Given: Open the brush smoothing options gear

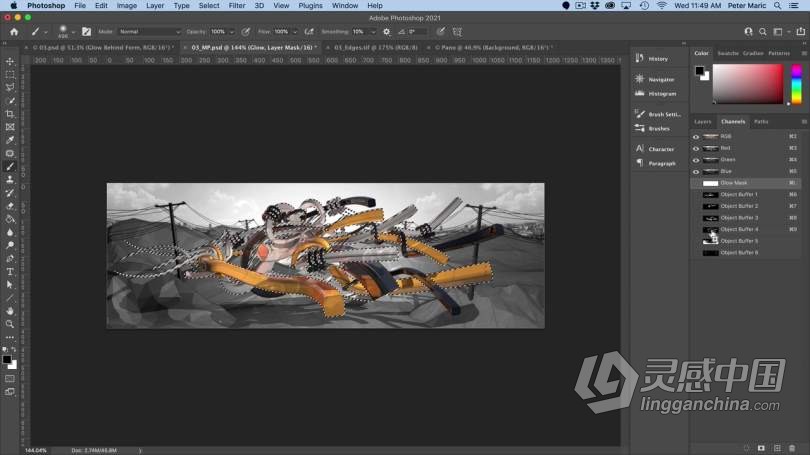Looking at the screenshot, I should [386, 32].
